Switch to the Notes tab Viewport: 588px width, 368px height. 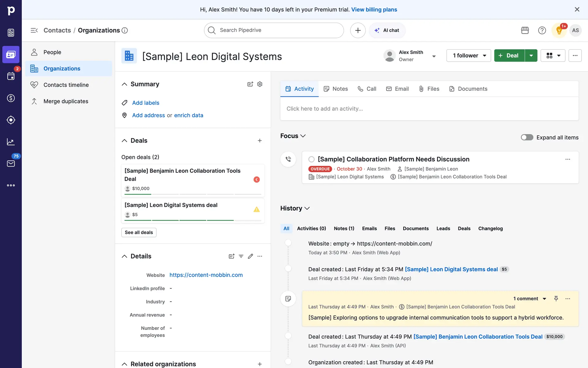pyautogui.click(x=336, y=89)
